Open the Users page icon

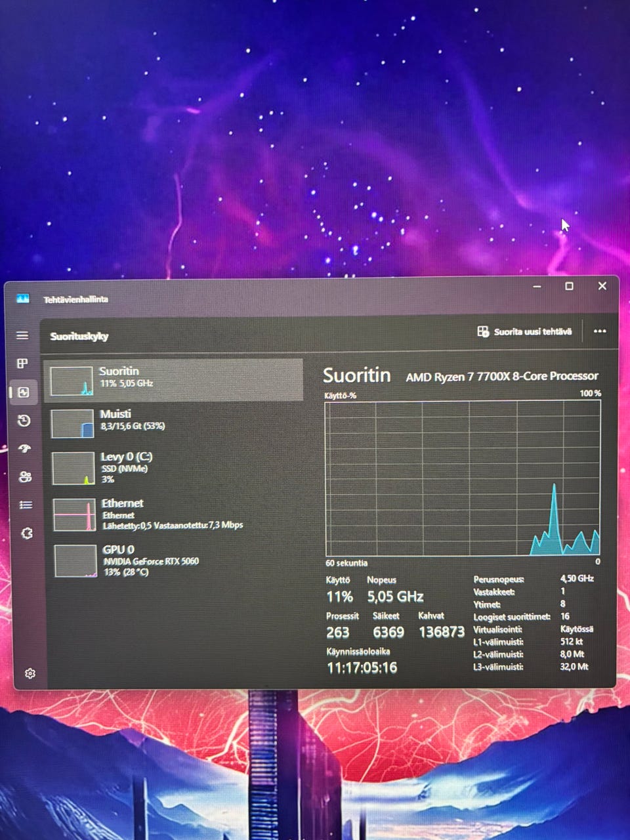[26, 477]
